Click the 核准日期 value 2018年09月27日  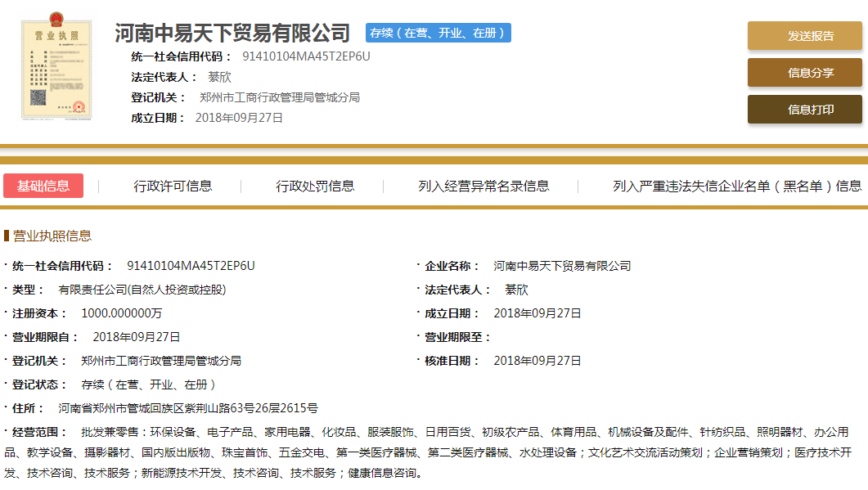point(537,361)
